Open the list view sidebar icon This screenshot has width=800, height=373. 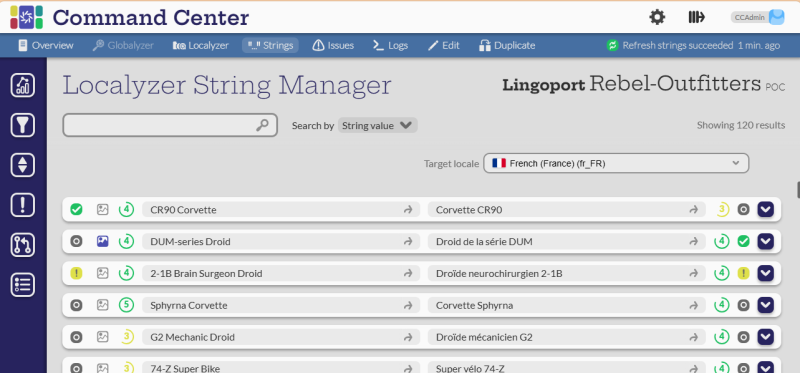pos(23,285)
